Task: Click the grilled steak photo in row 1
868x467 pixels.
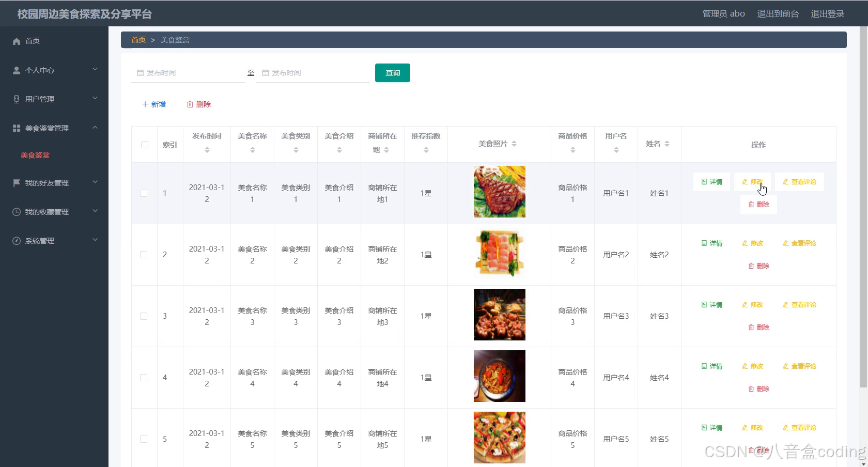Action: point(500,192)
